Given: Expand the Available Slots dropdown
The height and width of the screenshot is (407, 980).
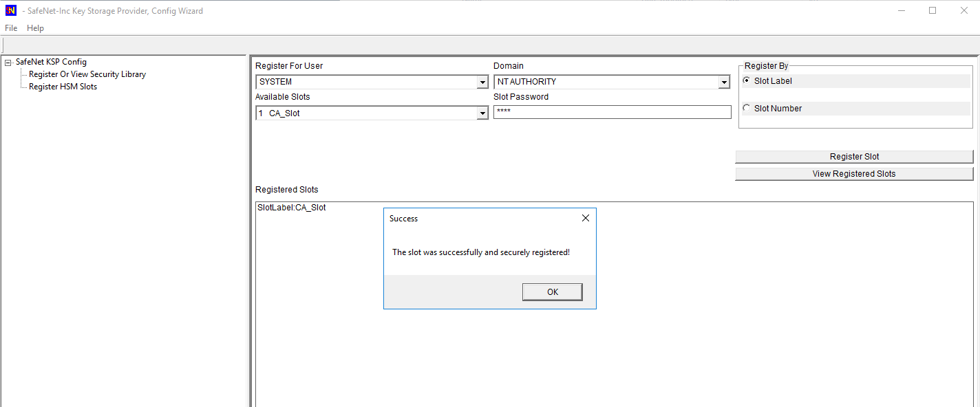Looking at the screenshot, I should tap(482, 113).
